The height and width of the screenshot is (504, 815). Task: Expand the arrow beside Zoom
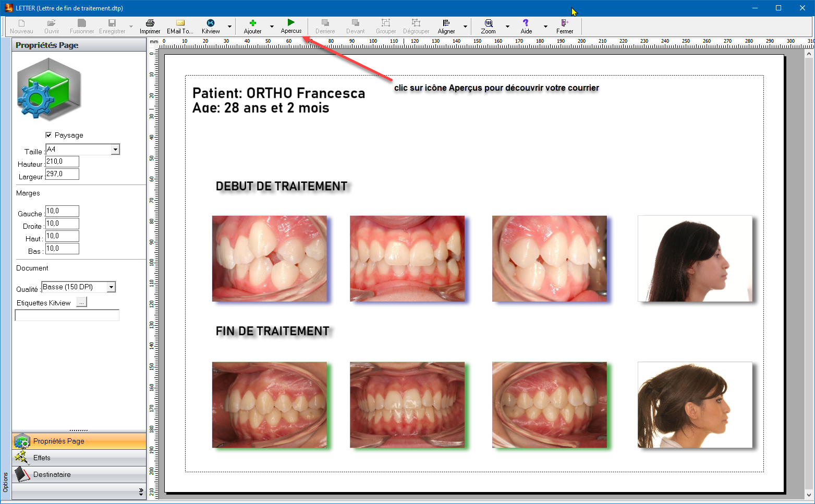(507, 27)
